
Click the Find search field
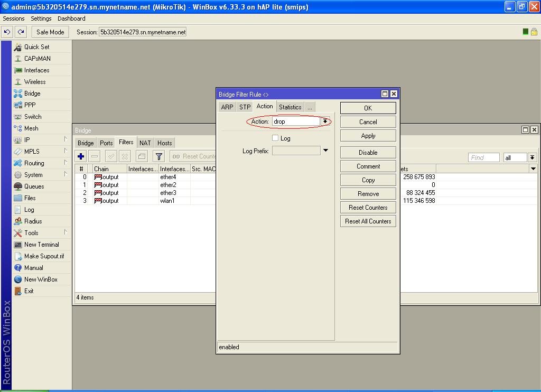pos(483,157)
